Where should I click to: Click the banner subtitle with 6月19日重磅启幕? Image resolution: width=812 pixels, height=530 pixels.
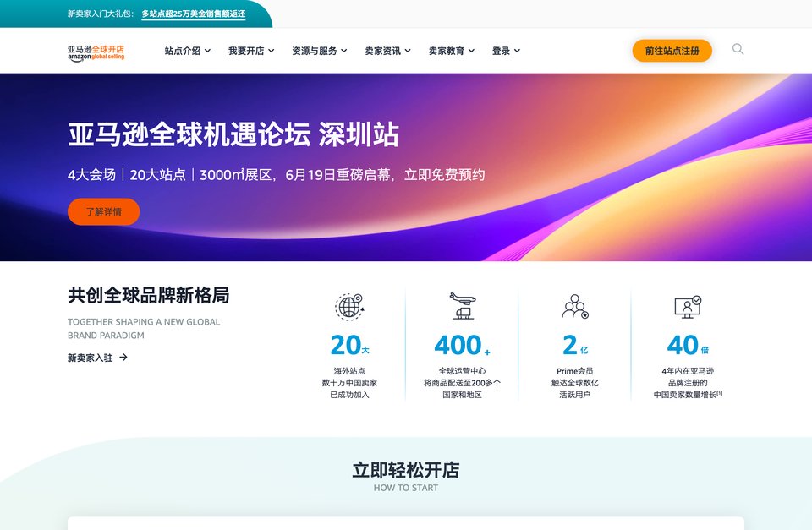click(276, 175)
